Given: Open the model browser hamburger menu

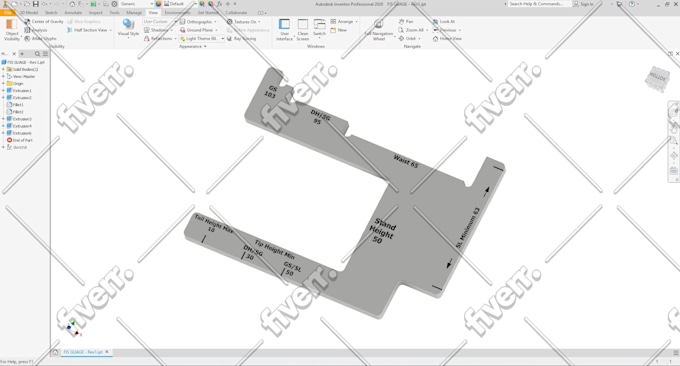Looking at the screenshot, I should coord(45,54).
